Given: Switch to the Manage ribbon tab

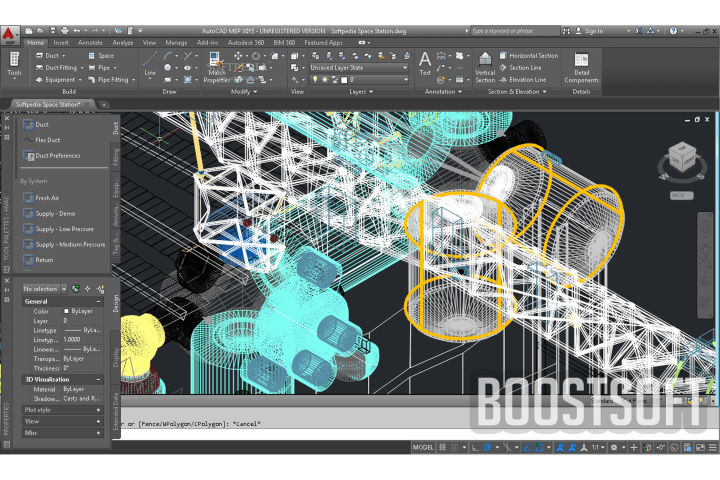Looking at the screenshot, I should [176, 43].
